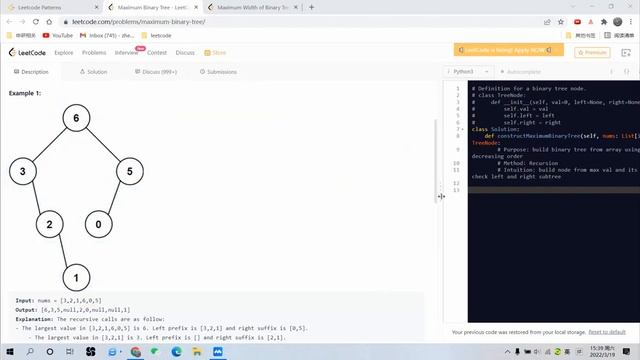Open Windows taskbar search
Image resolution: width=640 pixels, height=360 pixels.
pos(30,351)
